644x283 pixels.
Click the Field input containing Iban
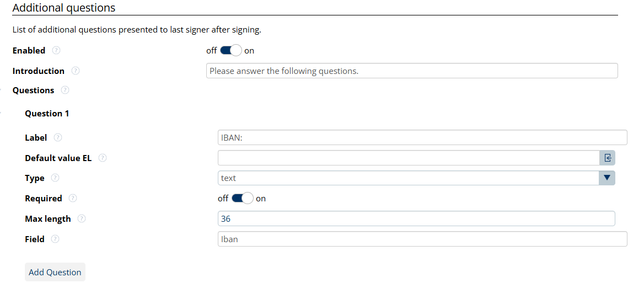[422, 239]
